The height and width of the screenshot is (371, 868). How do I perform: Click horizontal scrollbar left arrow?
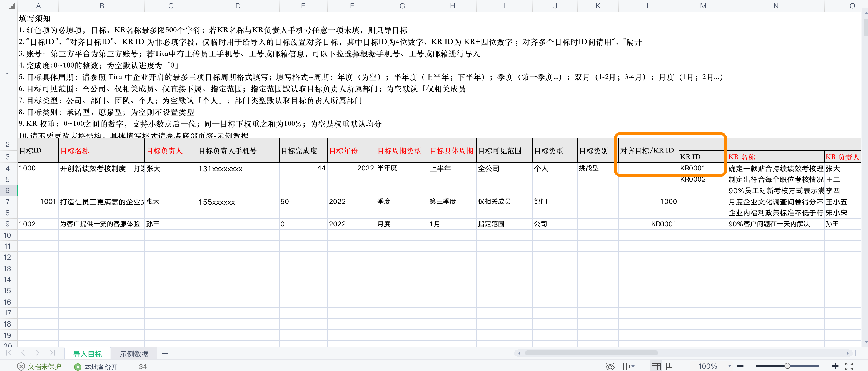[x=519, y=353]
